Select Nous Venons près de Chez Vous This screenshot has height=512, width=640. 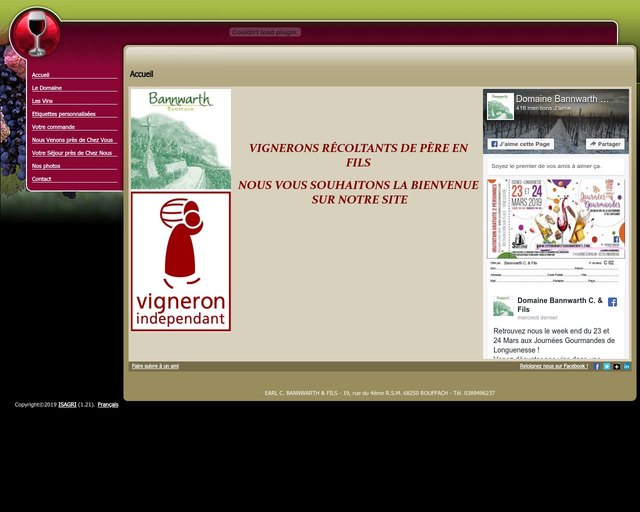click(x=72, y=140)
